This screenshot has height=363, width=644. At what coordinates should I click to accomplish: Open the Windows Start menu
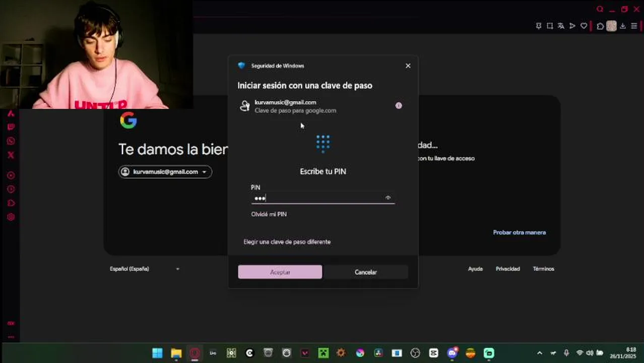[x=158, y=353]
